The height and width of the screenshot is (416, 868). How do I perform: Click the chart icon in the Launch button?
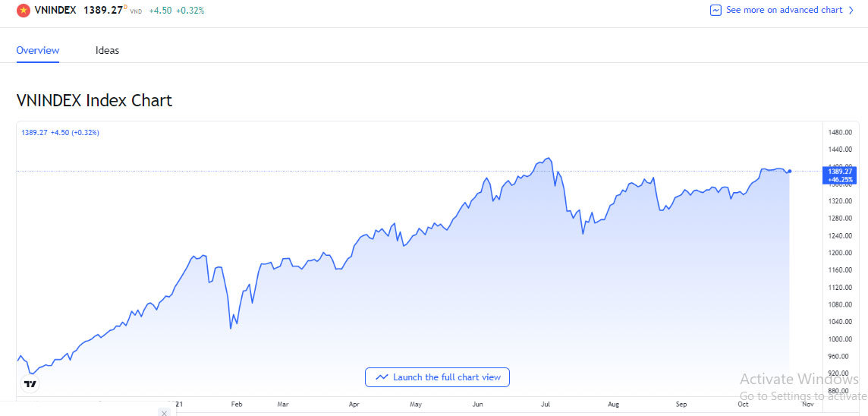382,377
